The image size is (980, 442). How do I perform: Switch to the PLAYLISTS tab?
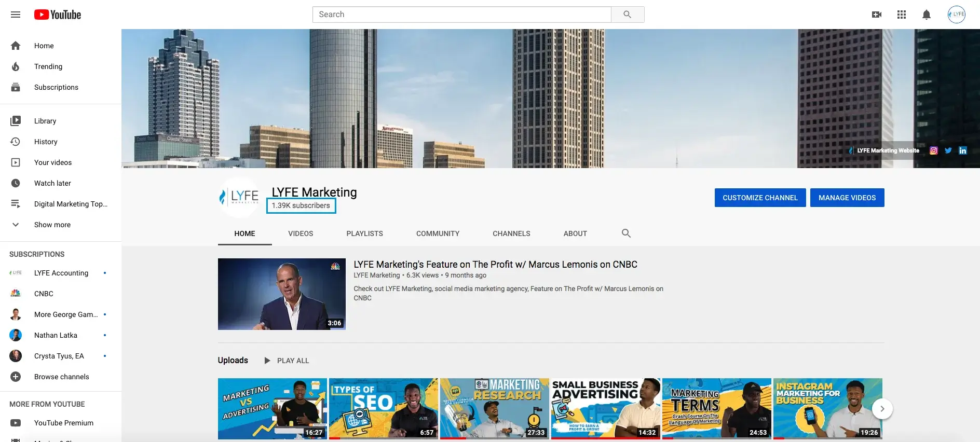(364, 233)
